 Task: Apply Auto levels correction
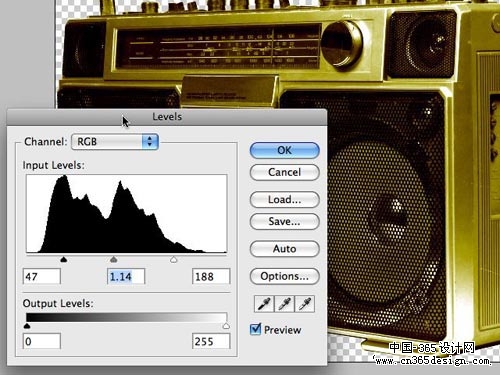(x=284, y=249)
